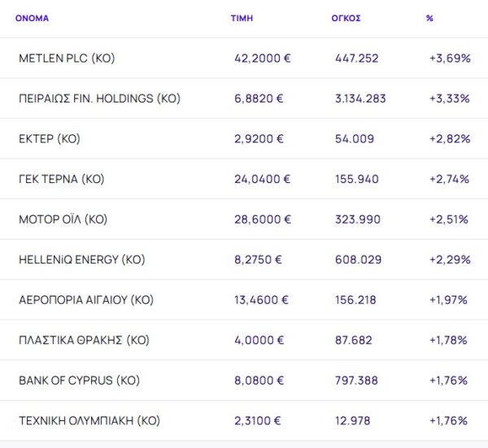
Task: Open ΠΕΙΡΑΙΩΣ FIN. HOLDINGS (ΚΟ) stock
Action: 99,98
